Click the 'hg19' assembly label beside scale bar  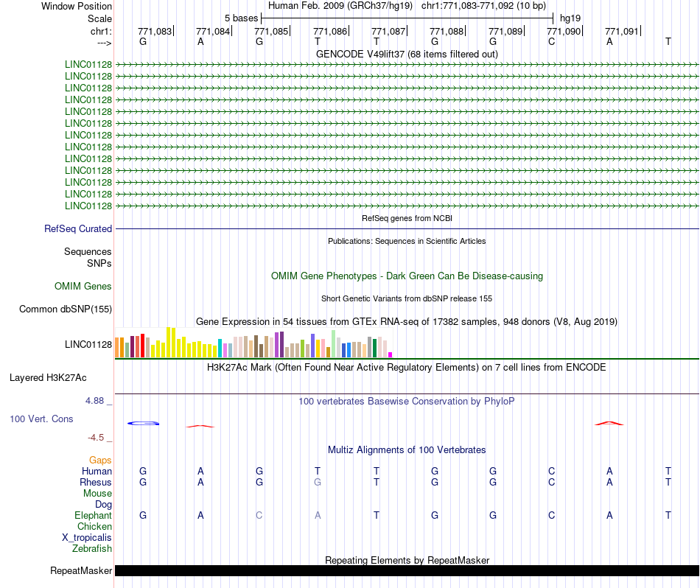[570, 18]
